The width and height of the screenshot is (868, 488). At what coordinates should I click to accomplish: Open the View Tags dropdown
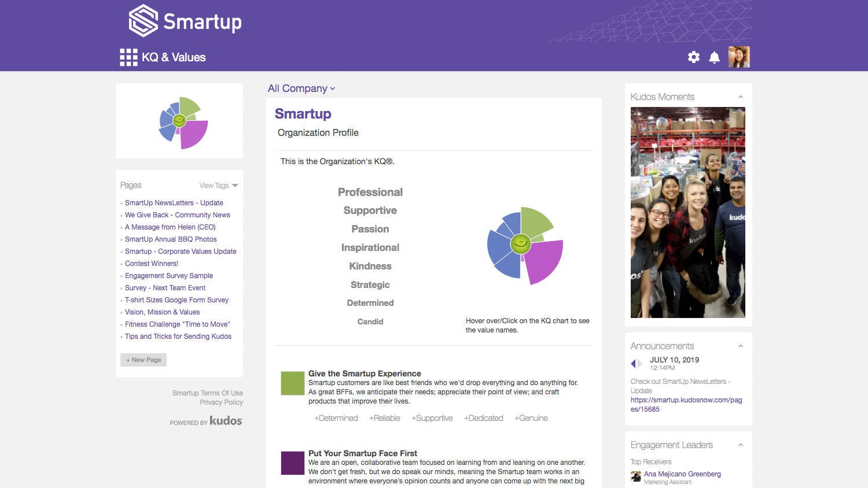pyautogui.click(x=219, y=186)
